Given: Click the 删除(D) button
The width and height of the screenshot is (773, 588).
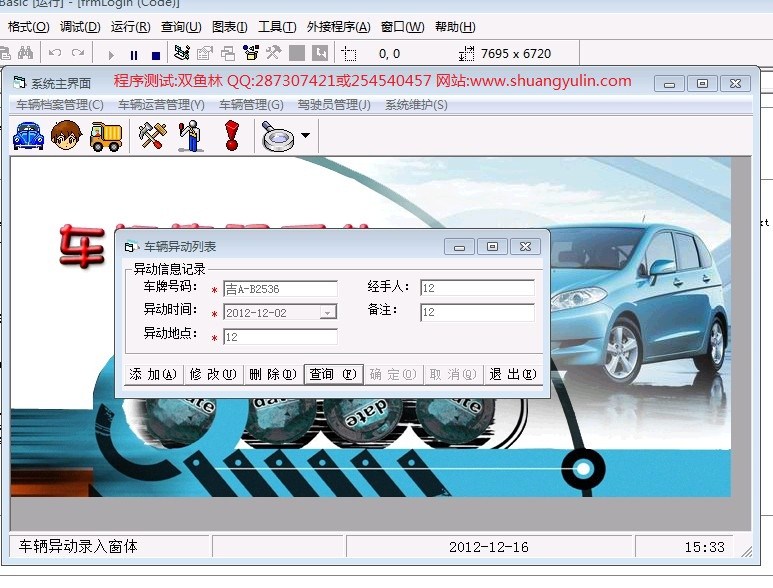Looking at the screenshot, I should coord(273,375).
